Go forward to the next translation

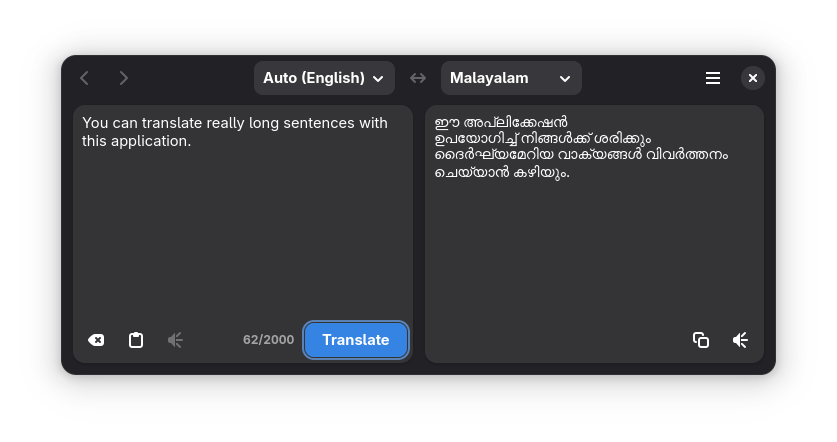[x=124, y=78]
